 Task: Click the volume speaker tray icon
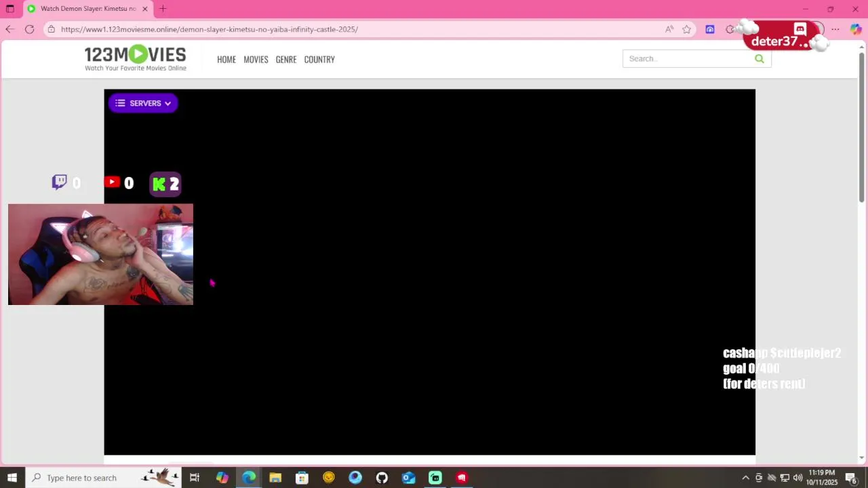click(797, 478)
